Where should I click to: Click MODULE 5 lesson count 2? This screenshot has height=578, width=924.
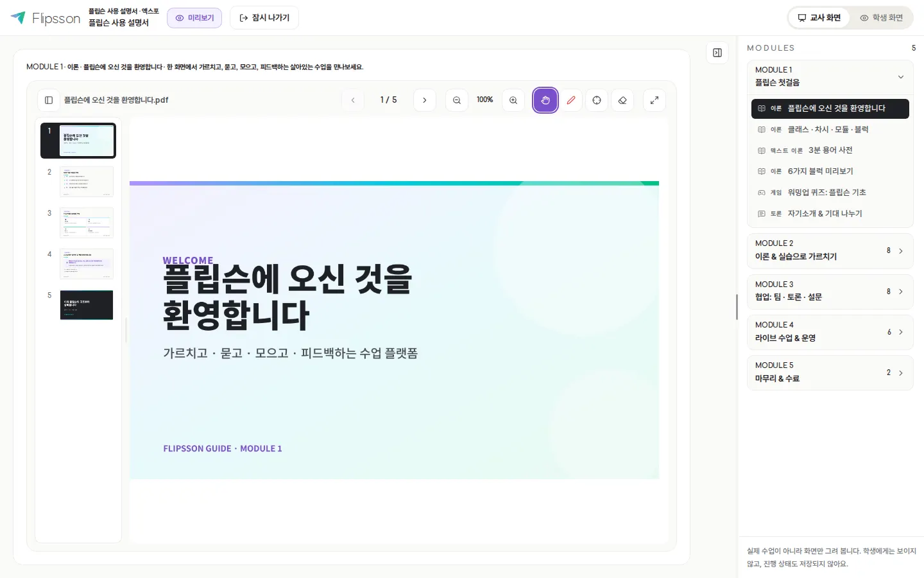tap(889, 372)
